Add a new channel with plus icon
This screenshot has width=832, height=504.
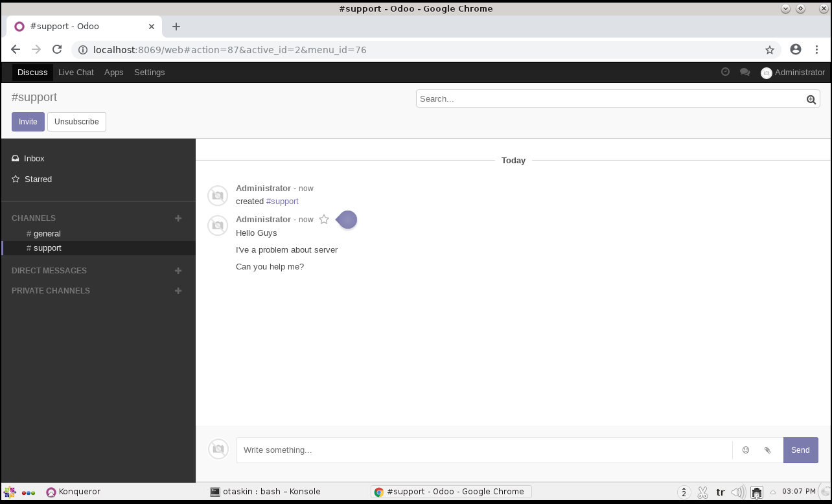click(178, 218)
